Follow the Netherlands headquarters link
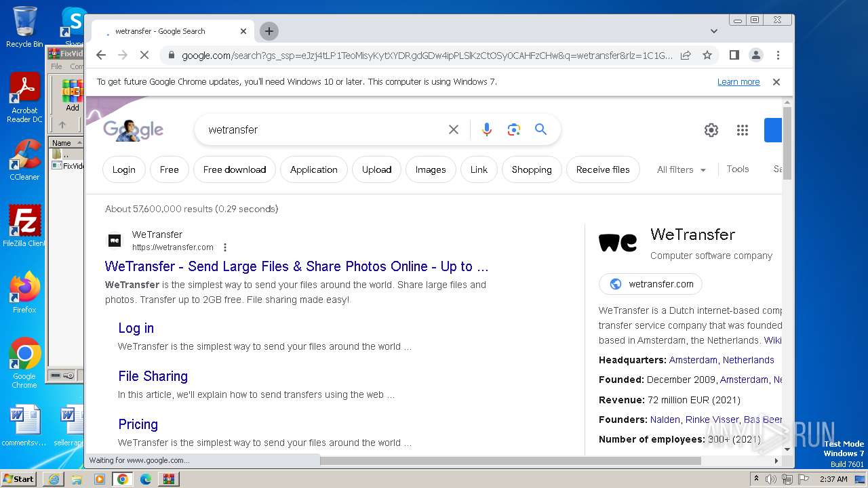This screenshot has width=868, height=488. [x=748, y=360]
